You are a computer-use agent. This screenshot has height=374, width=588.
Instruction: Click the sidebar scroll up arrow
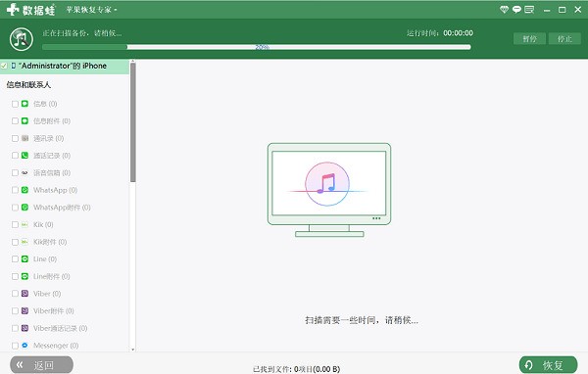132,61
